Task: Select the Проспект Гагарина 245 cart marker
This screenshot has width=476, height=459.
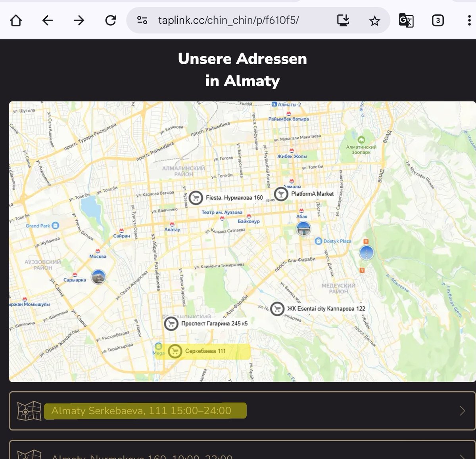Action: tap(171, 324)
